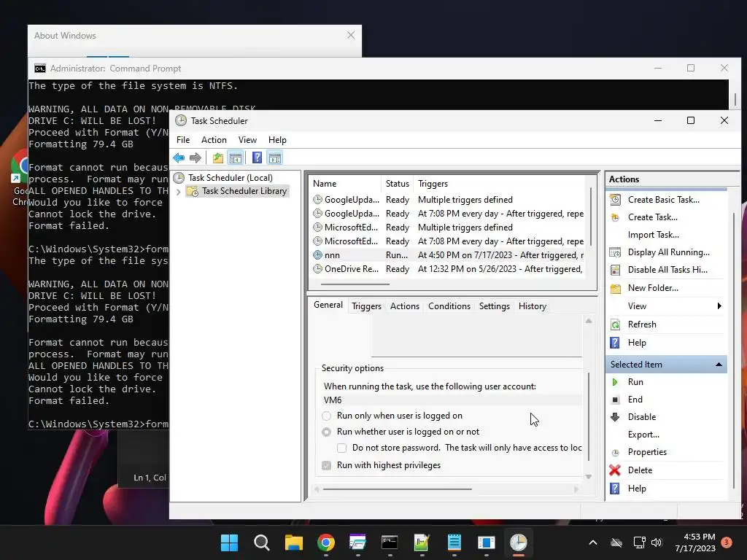This screenshot has height=560, width=747.
Task: Open the View menu
Action: pyautogui.click(x=248, y=140)
